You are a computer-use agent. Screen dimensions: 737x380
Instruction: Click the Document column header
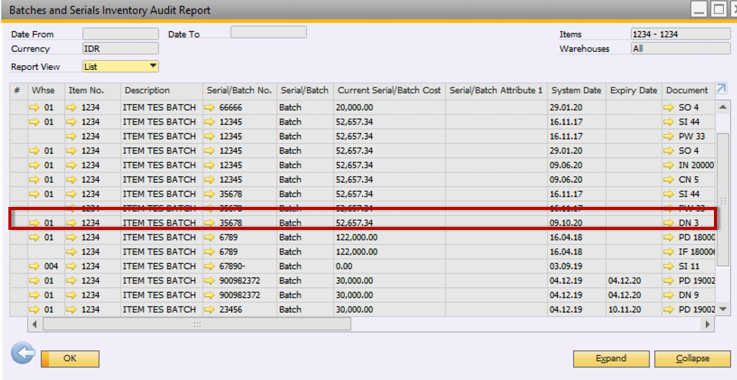[x=689, y=90]
